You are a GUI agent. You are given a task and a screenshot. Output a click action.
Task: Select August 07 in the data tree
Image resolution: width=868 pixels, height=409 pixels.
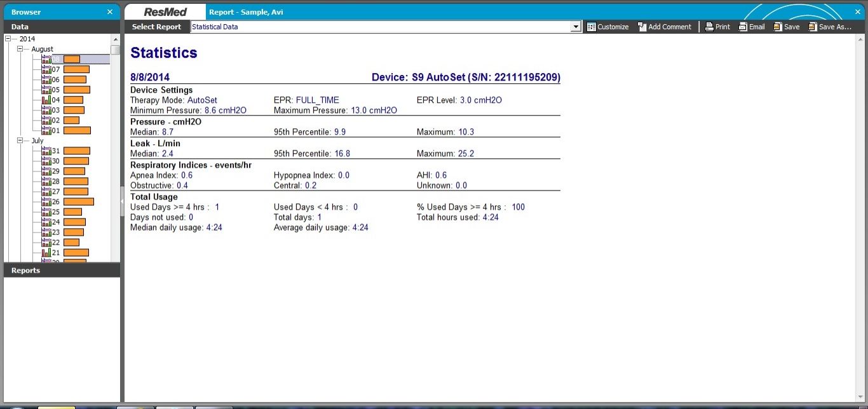click(56, 69)
